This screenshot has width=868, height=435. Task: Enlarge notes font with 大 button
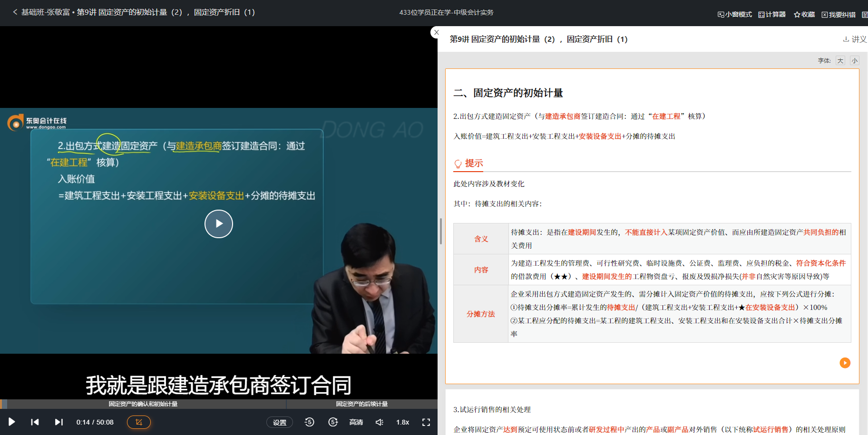[x=840, y=60]
